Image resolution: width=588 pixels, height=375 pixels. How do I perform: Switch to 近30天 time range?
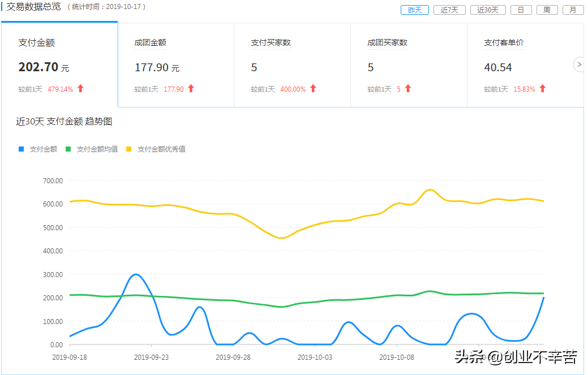click(488, 10)
